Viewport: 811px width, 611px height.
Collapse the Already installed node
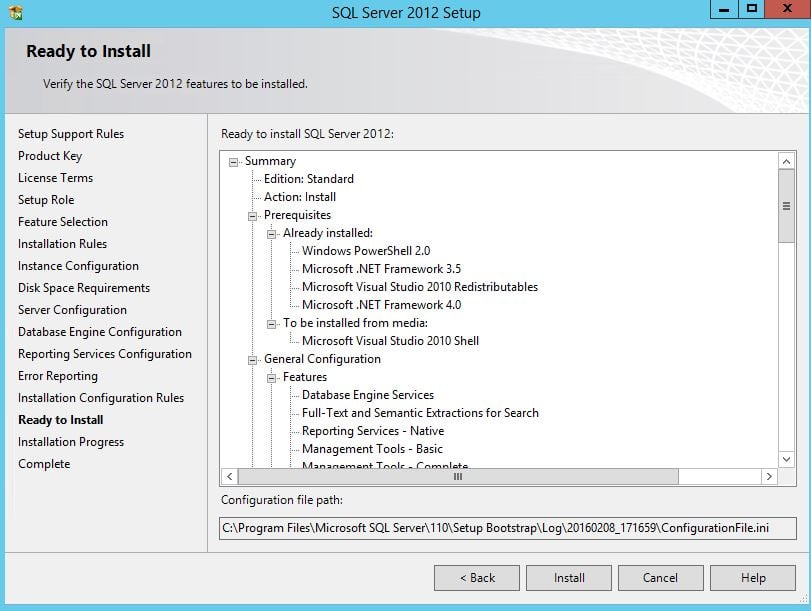272,234
